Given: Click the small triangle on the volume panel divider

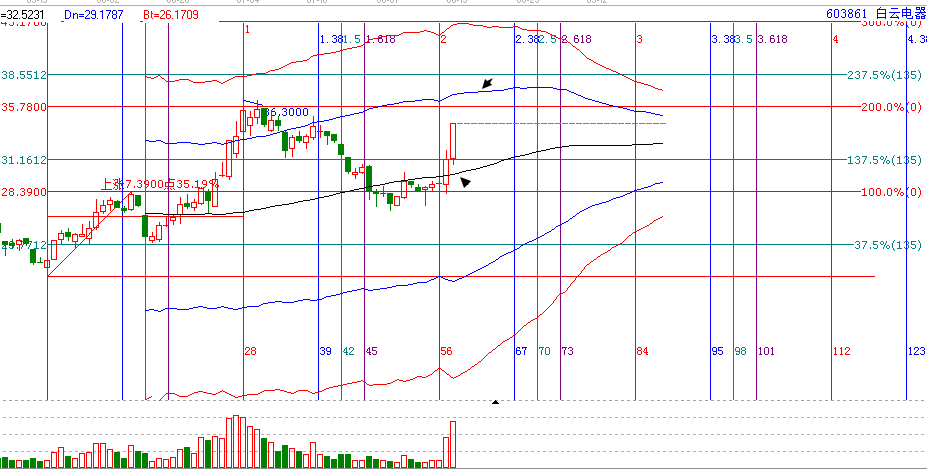Looking at the screenshot, I should click(494, 402).
